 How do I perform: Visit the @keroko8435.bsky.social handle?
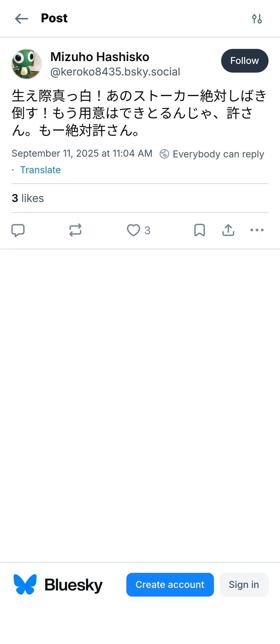pos(115,72)
